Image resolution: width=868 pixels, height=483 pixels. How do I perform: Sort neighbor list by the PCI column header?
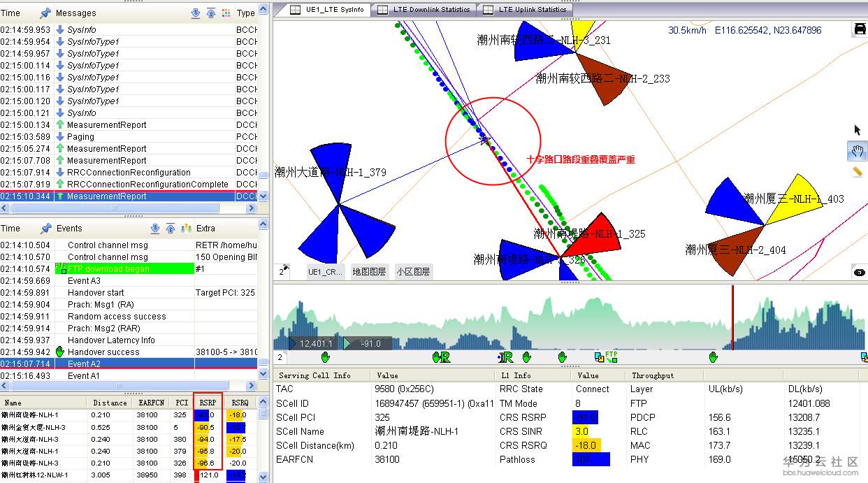[x=182, y=403]
